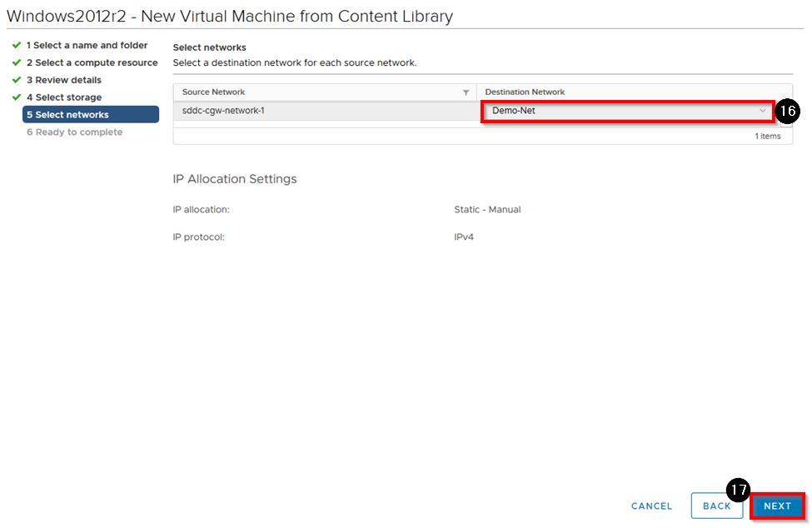
Task: Jump back to step 4 Select storage
Action: (63, 97)
